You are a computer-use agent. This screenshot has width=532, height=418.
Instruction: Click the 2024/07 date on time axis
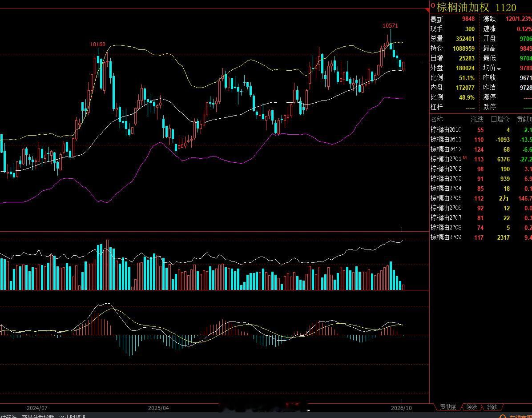click(x=37, y=408)
